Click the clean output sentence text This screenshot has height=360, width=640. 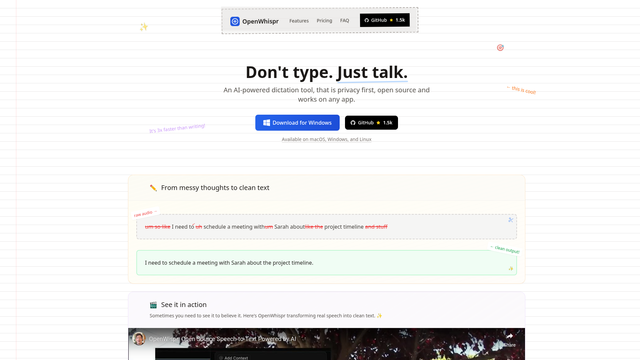point(229,263)
